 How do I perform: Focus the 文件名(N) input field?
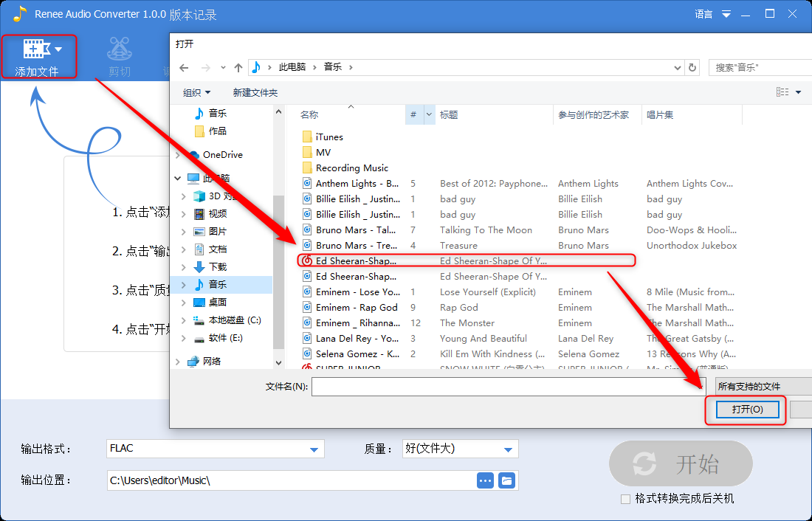508,387
